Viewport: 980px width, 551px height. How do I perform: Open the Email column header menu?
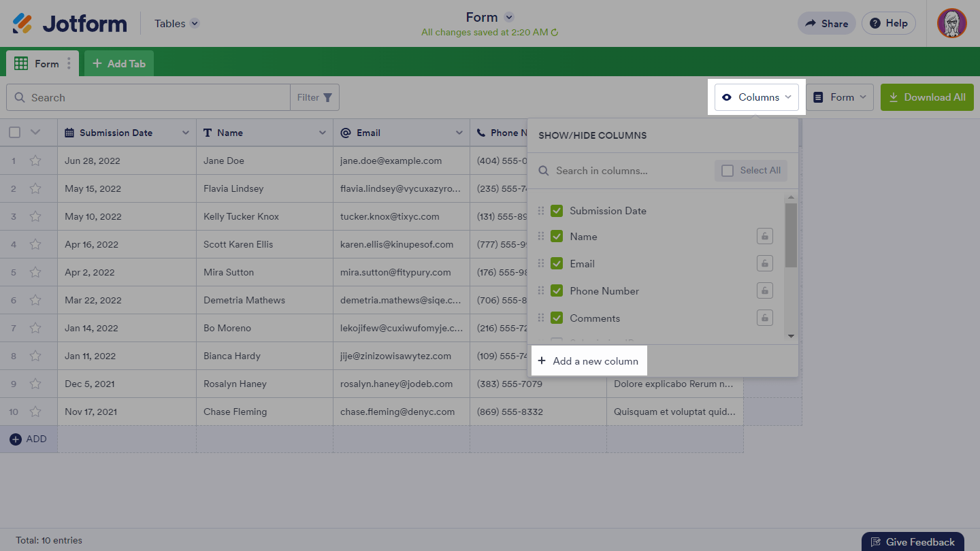(x=459, y=133)
